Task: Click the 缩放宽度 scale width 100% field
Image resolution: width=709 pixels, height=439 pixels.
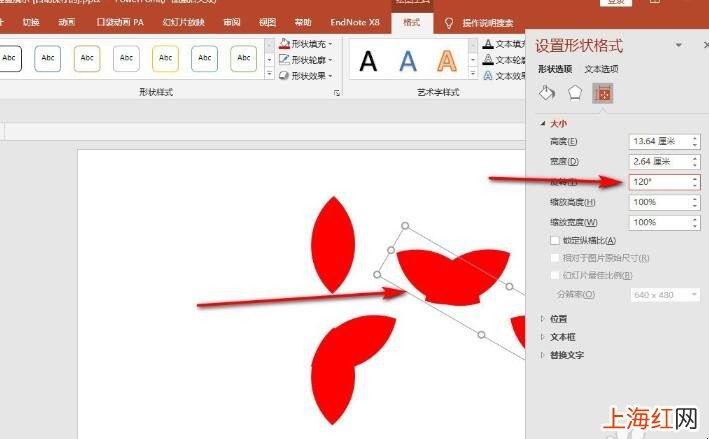Action: coord(665,222)
